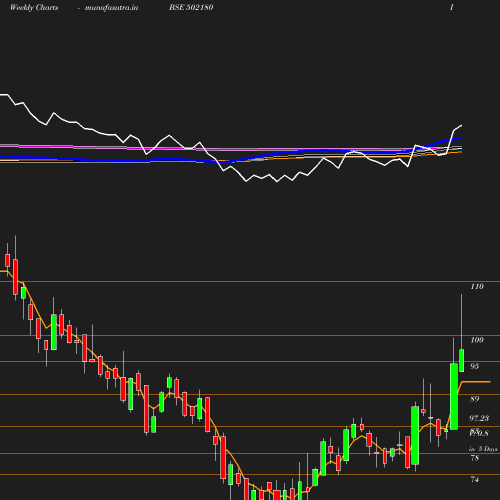
Task: Click the 74 price axis label
Action: (x=474, y=479)
